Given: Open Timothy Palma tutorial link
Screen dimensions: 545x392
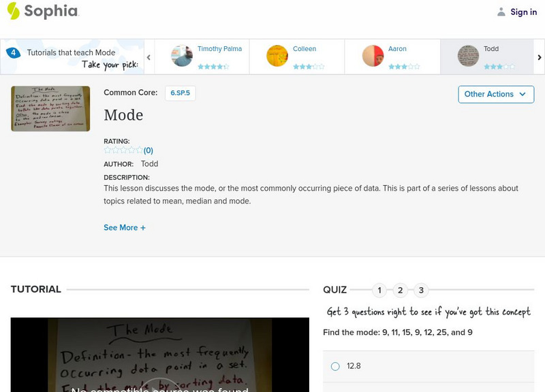Looking at the screenshot, I should pyautogui.click(x=219, y=49).
